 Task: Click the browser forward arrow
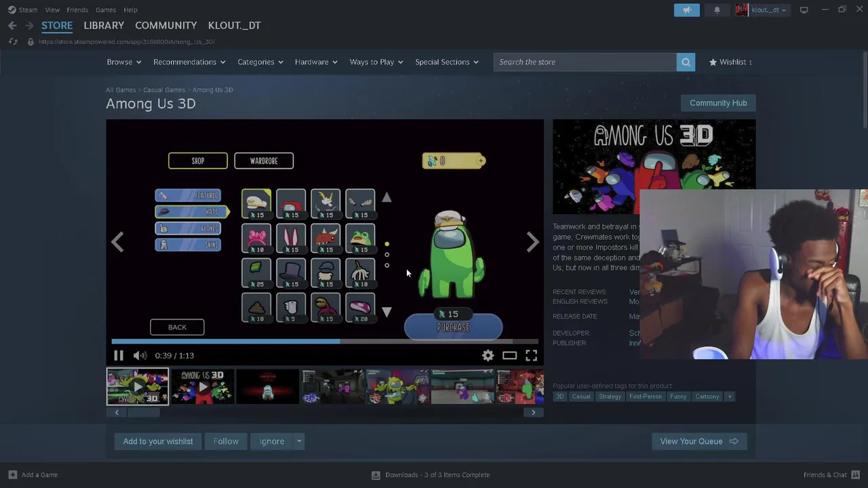(x=29, y=25)
